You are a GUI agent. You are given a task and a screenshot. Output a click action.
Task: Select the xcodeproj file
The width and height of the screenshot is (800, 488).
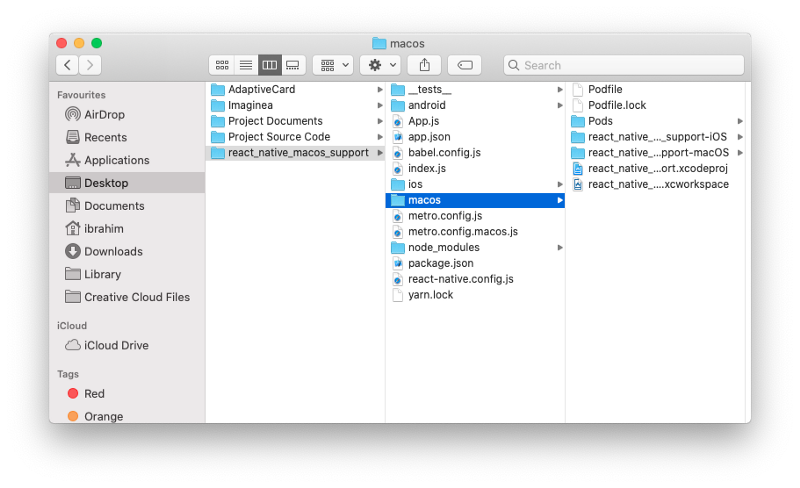tap(655, 168)
